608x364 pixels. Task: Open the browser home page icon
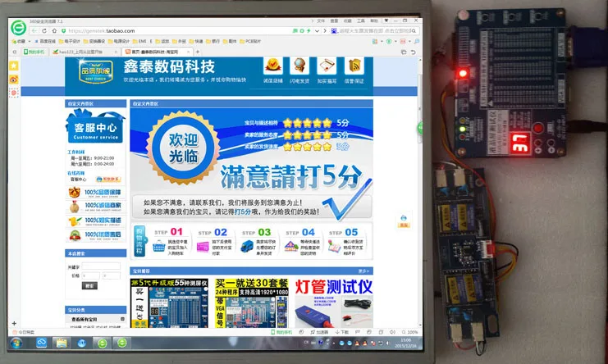coord(54,30)
